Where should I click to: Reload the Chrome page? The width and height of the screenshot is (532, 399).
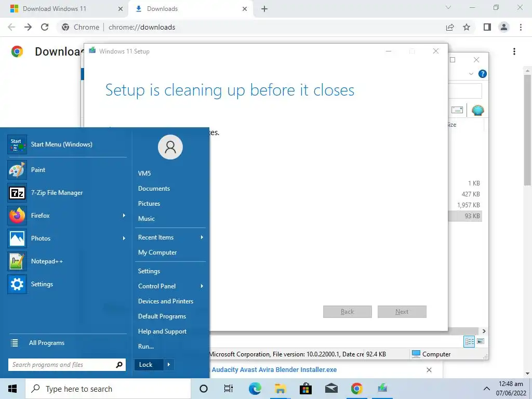[45, 27]
